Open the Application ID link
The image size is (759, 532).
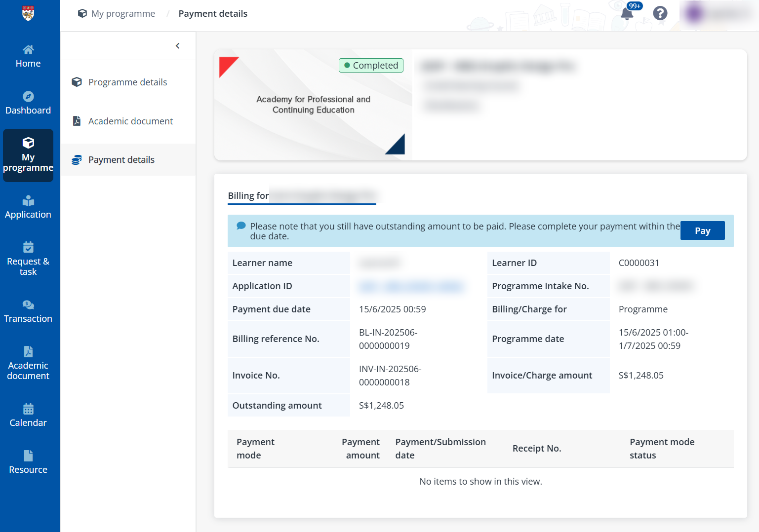[x=411, y=286]
